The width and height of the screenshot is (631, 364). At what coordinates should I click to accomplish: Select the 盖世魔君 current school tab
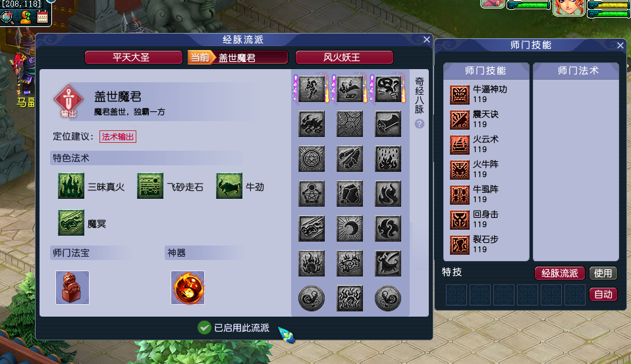(x=238, y=57)
